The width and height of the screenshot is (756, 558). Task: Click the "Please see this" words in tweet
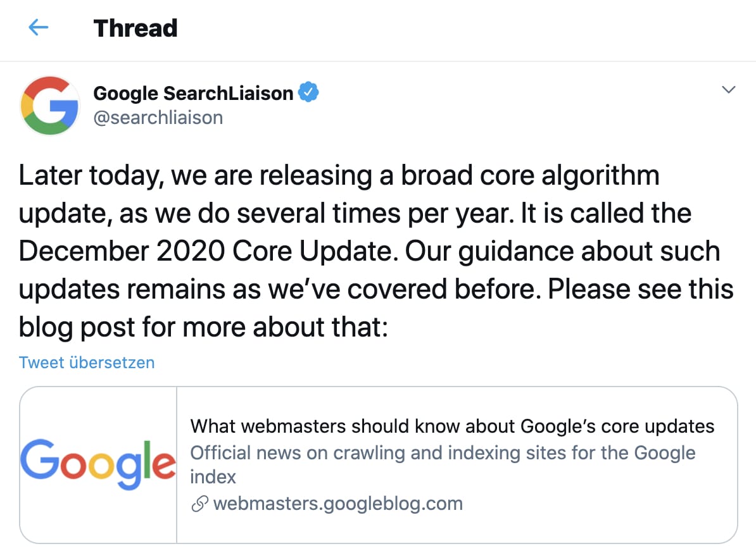[640, 289]
